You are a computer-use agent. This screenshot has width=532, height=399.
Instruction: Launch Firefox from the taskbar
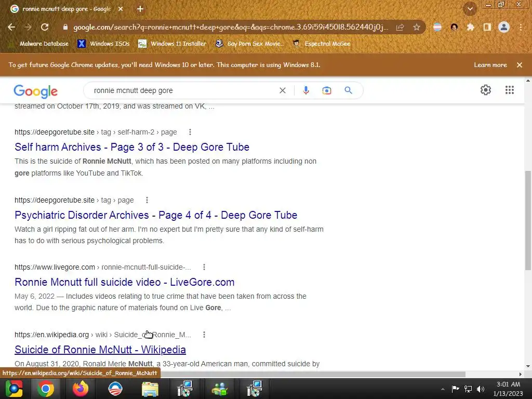coord(81,389)
